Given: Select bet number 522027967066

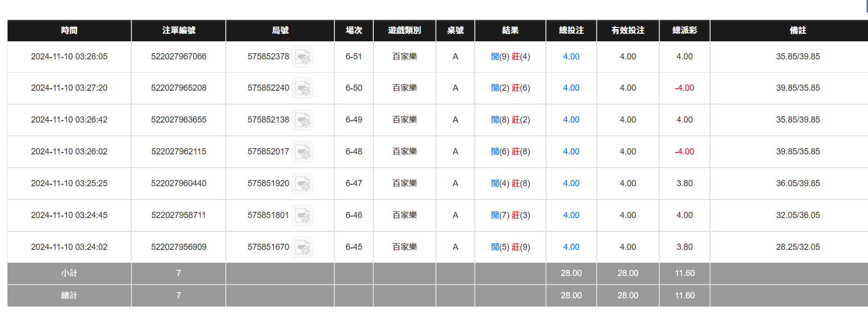Looking at the screenshot, I should pos(178,57).
